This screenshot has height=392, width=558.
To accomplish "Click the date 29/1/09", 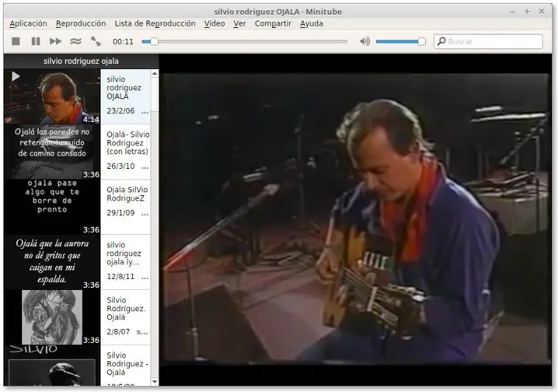I will coord(120,213).
